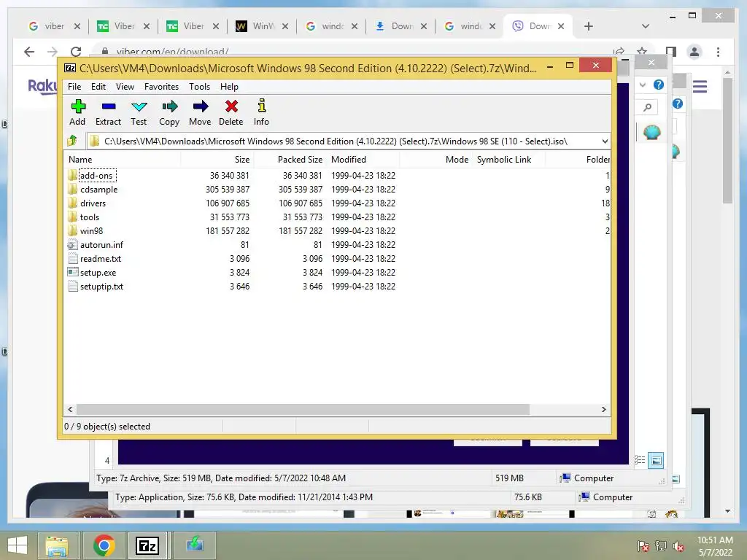The height and width of the screenshot is (560, 747).
Task: Open the Edit menu
Action: coord(98,87)
